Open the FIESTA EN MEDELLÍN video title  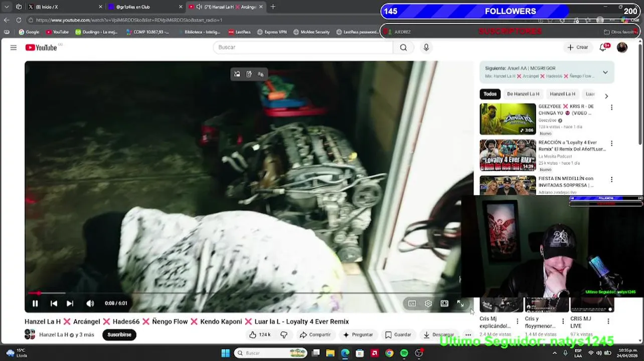coord(566,182)
